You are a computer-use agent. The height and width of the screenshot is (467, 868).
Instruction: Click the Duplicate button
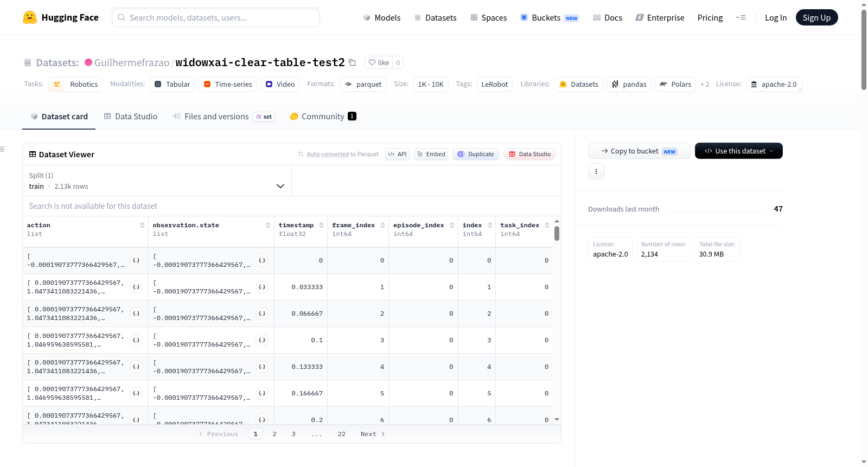coord(476,154)
